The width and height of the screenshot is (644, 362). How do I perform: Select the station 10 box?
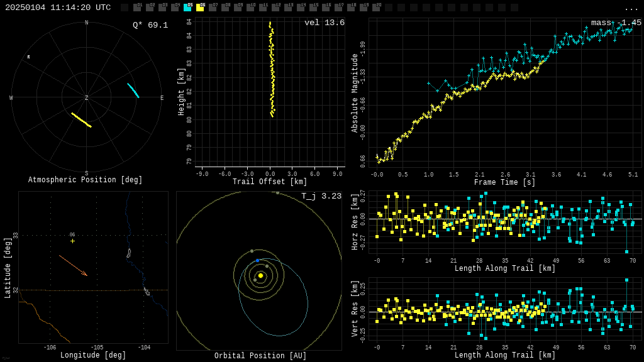(x=250, y=8)
